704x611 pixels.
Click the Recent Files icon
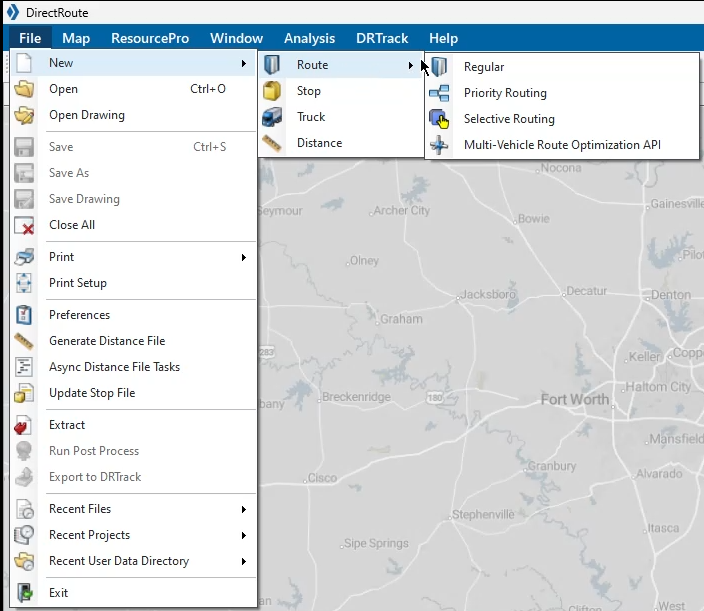pyautogui.click(x=25, y=509)
